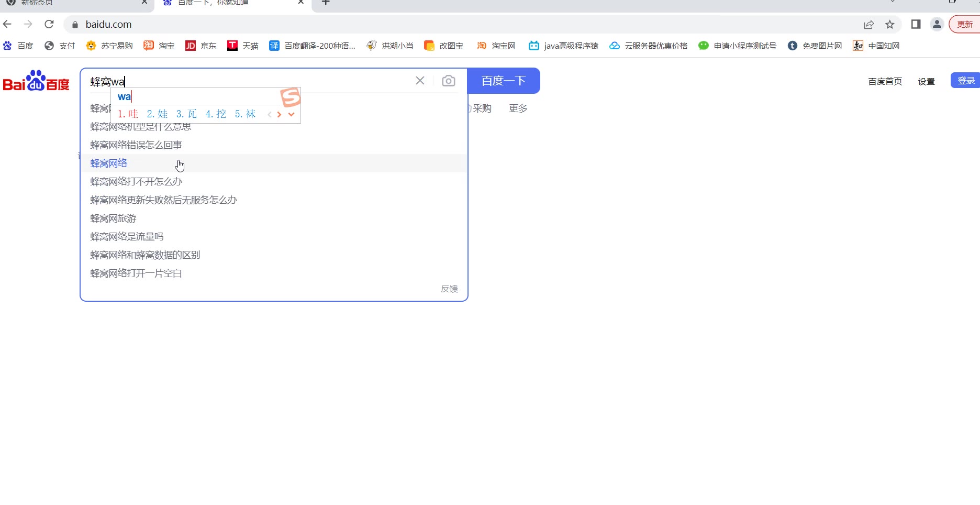This screenshot has height=505, width=980.
Task: Open the 改图宝 bookmark
Action: [x=444, y=46]
